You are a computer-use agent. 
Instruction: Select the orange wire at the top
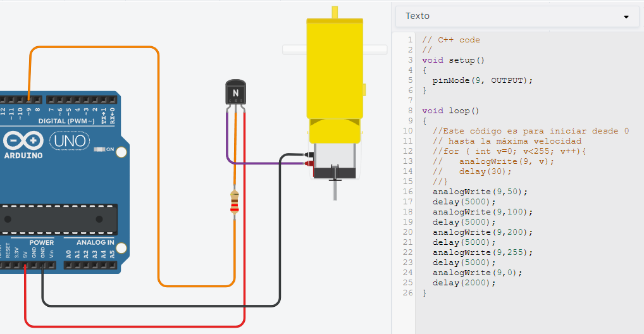(95, 47)
